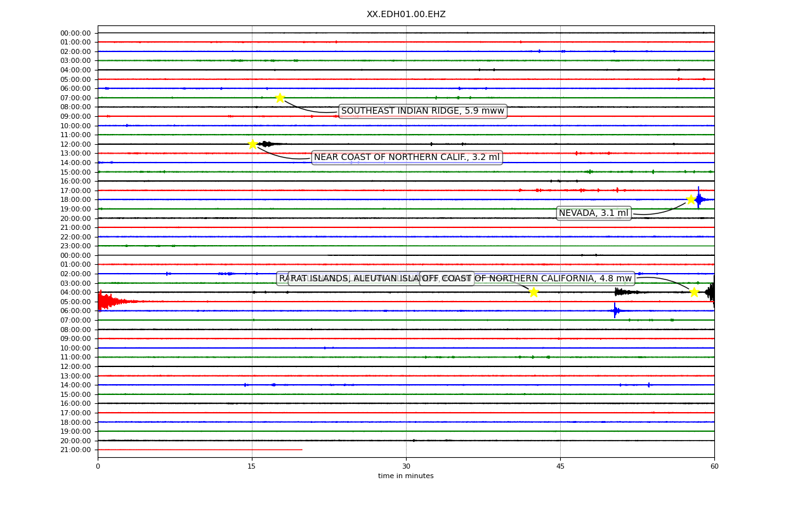Click the Southeast Indian Ridge yellow star marker
The height and width of the screenshot is (508, 812).
(x=280, y=98)
